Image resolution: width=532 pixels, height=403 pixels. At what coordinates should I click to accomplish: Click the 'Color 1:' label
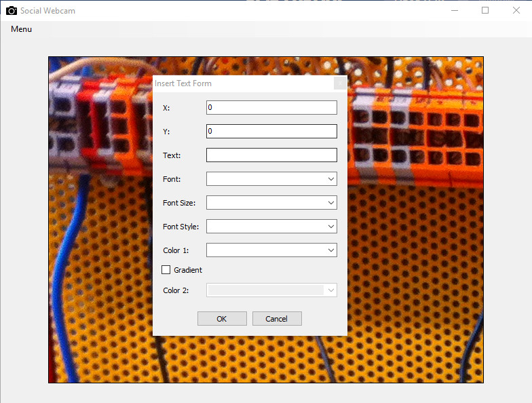(x=176, y=250)
